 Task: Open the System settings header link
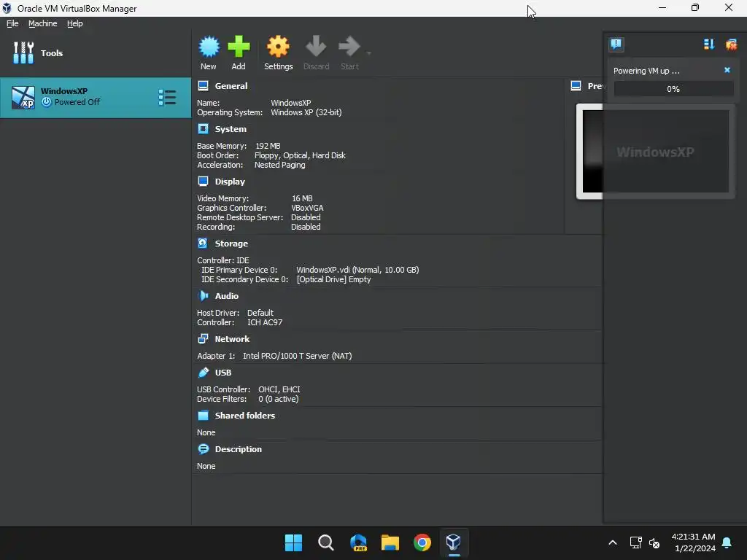[231, 129]
